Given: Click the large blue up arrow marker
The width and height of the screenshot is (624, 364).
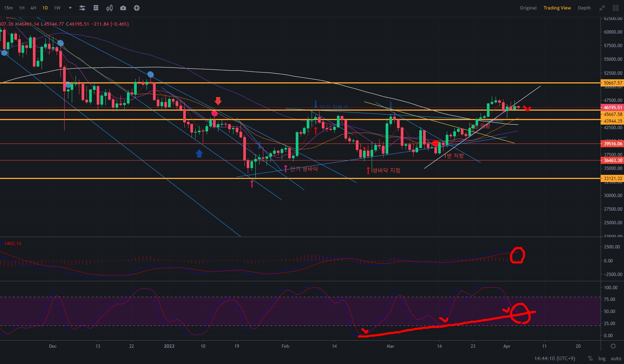Looking at the screenshot, I should tap(199, 153).
